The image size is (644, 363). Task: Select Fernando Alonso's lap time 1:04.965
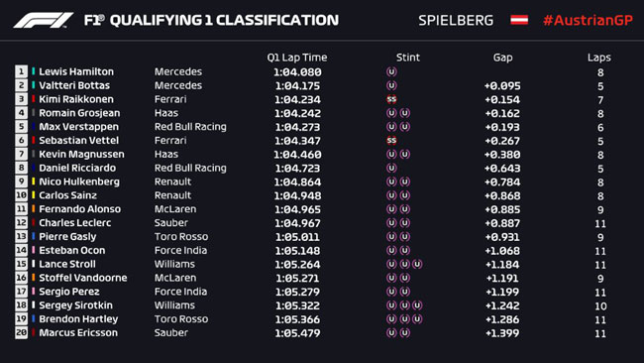(x=297, y=209)
